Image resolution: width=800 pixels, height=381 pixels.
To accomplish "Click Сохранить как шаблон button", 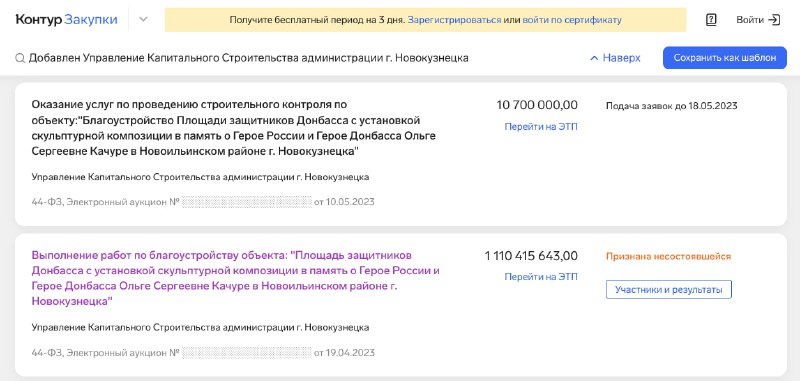I will (724, 58).
